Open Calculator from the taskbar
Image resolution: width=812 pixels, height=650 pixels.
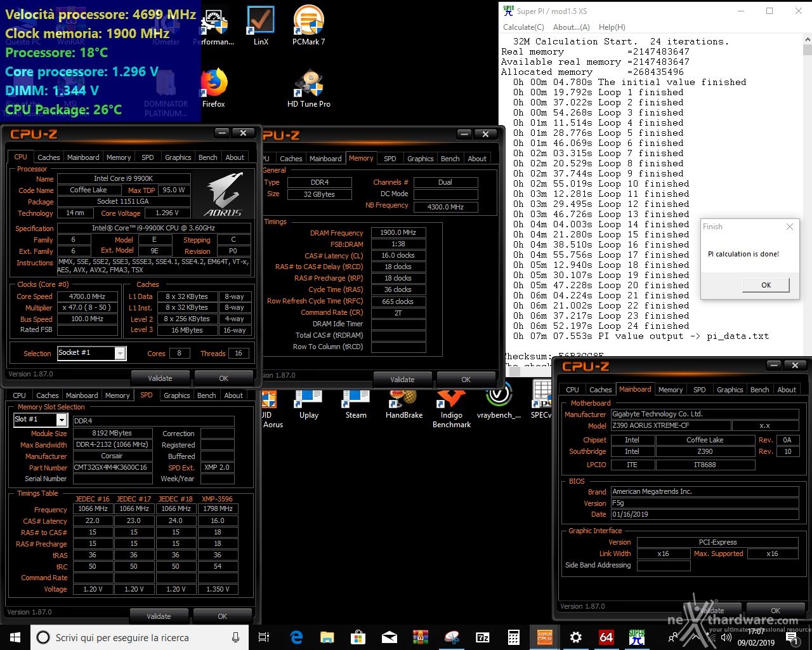(x=514, y=637)
